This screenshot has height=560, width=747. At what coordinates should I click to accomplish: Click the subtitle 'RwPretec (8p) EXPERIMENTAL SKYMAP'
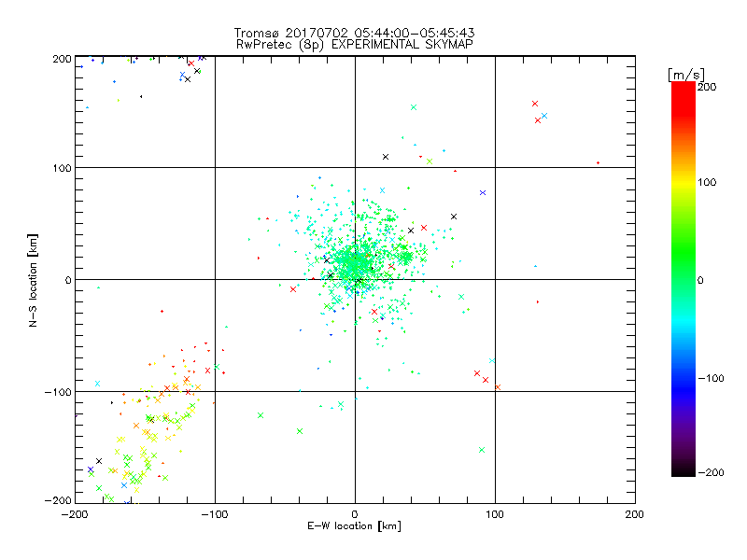click(x=355, y=45)
